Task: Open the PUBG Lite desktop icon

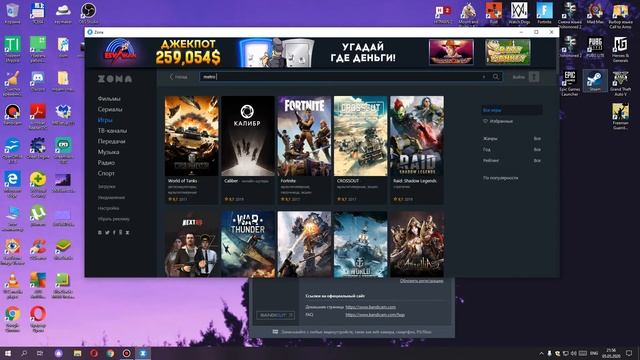Action: 595,47
